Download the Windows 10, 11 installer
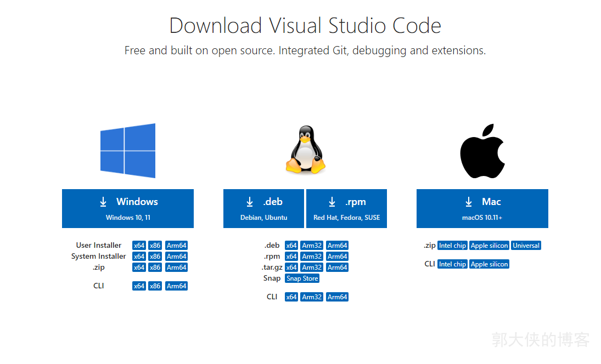601x364 pixels. pyautogui.click(x=128, y=209)
